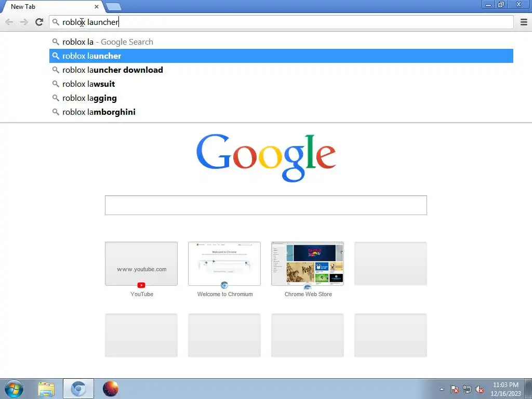Viewport: 532px width, 399px height.
Task: Restore down the Chromium window
Action: tap(501, 5)
